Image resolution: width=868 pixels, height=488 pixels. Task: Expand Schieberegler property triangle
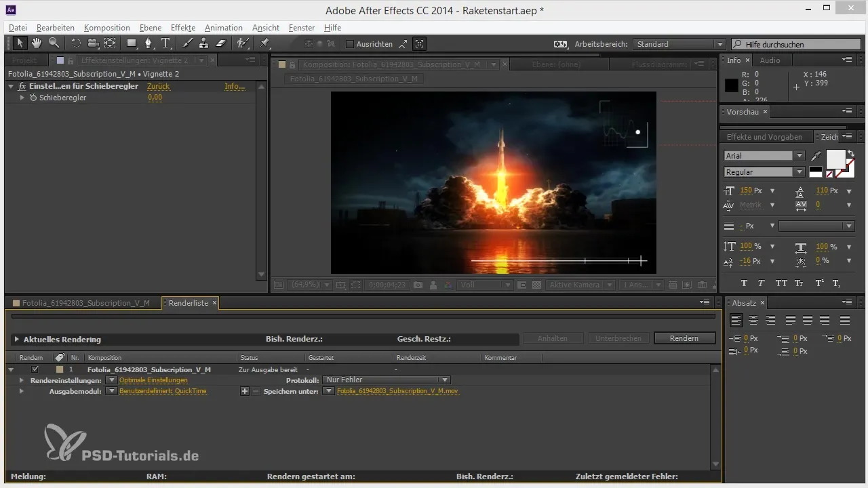22,98
